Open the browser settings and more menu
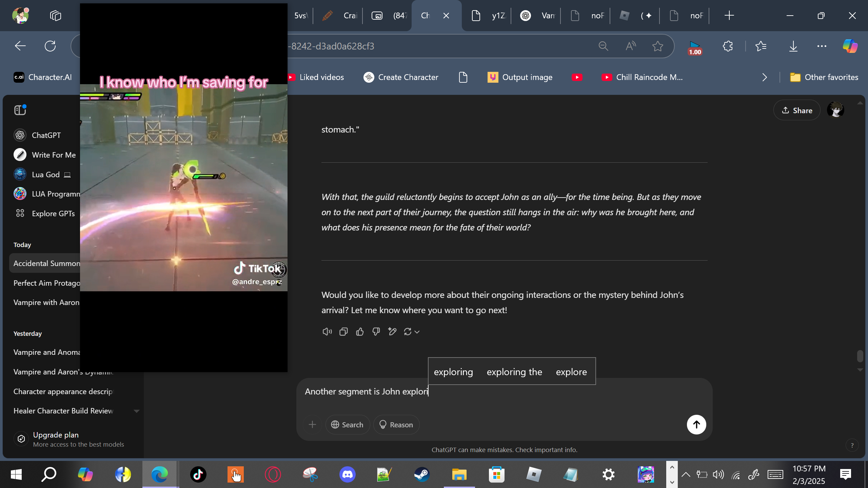This screenshot has height=488, width=868. [x=822, y=46]
